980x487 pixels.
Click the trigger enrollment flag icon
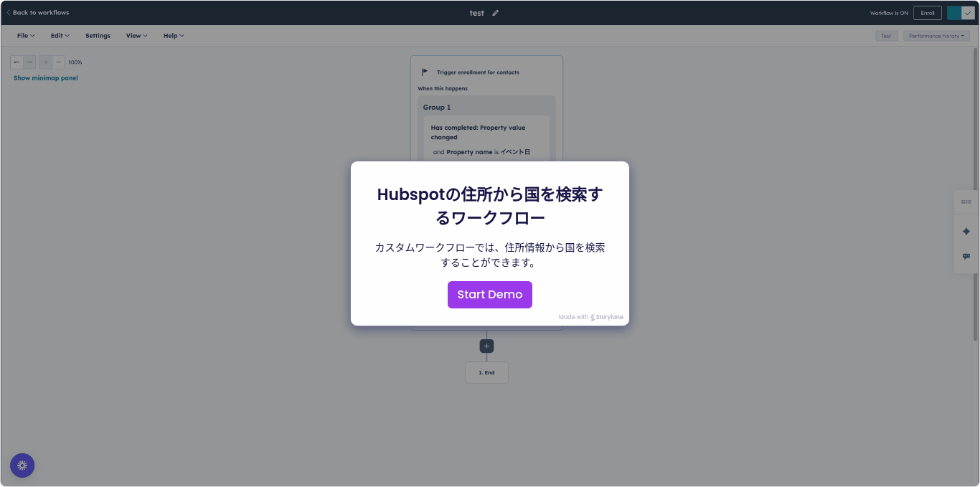(425, 72)
